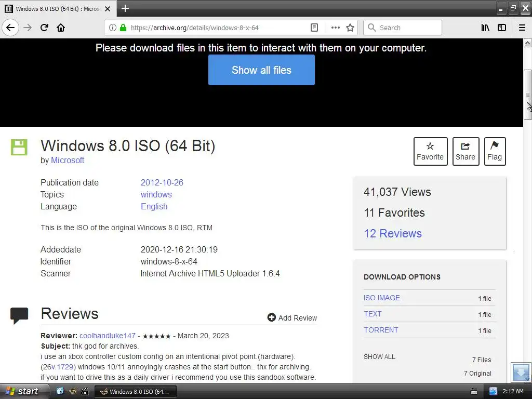532x399 pixels.
Task: Open the Microsoft creator link
Action: 67,160
